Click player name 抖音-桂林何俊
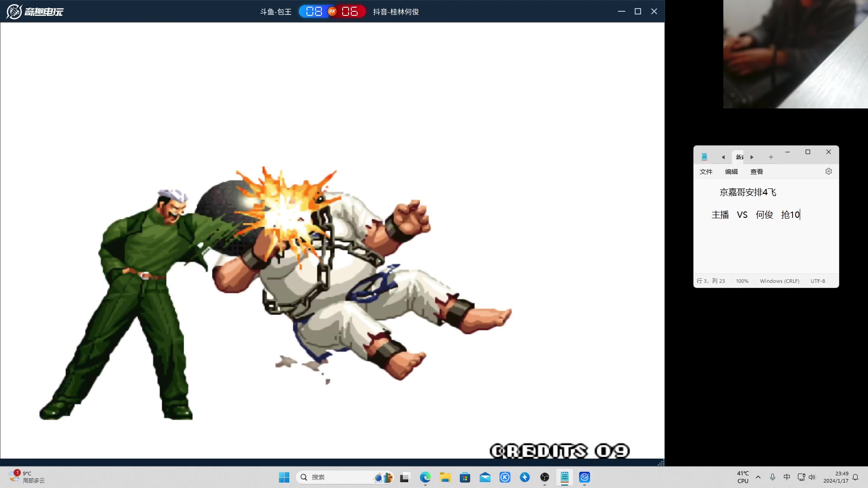 pyautogui.click(x=396, y=12)
